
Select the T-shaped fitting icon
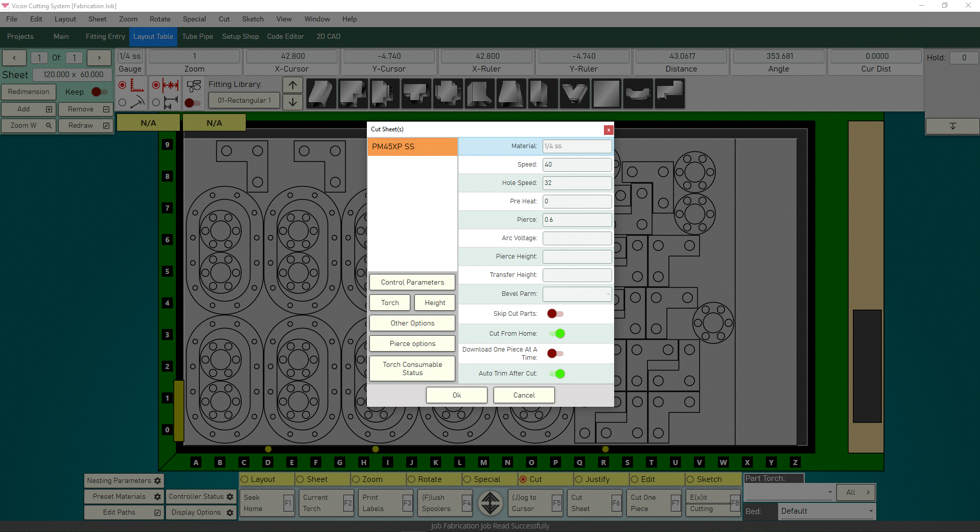coord(415,94)
